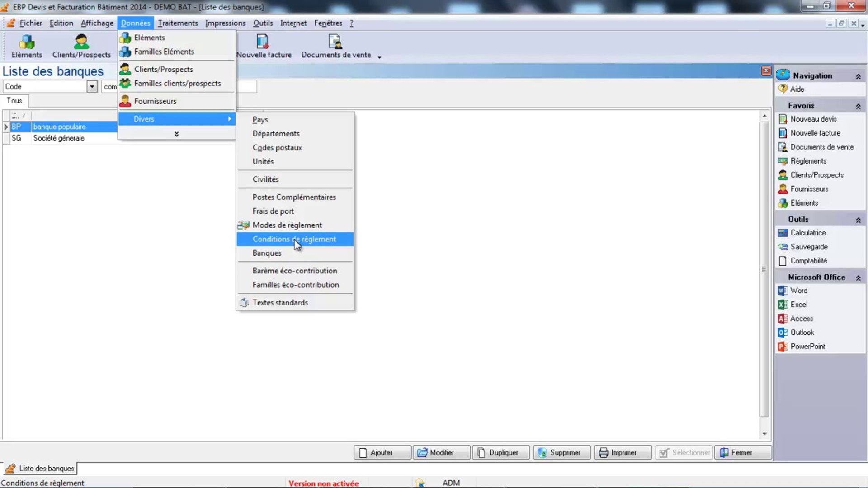This screenshot has width=868, height=488.
Task: Click the Aide icon in Navigation
Action: 783,89
